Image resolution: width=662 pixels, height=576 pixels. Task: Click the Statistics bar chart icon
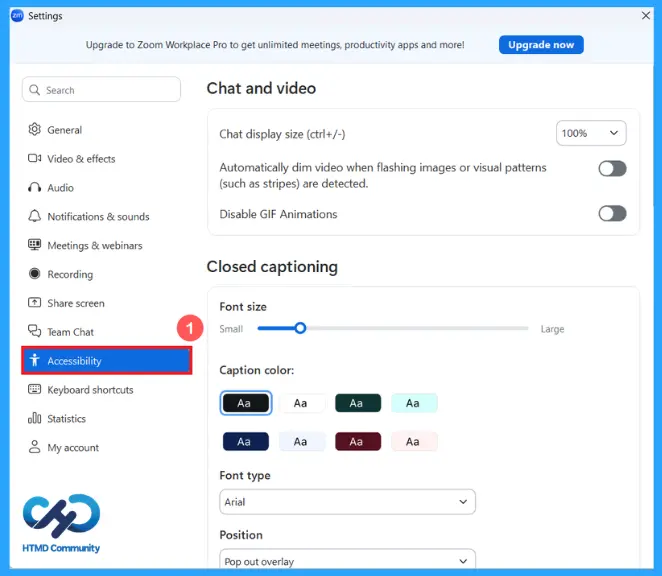tap(35, 418)
